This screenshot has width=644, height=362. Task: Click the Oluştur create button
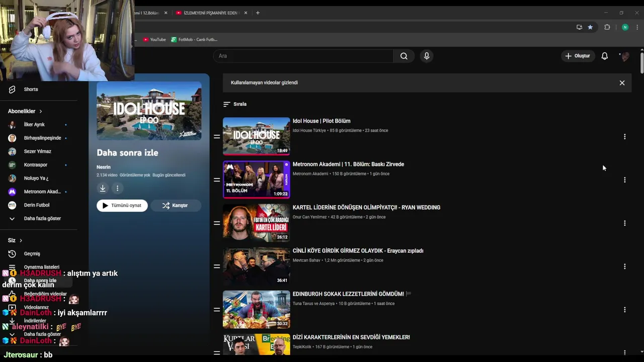click(578, 56)
